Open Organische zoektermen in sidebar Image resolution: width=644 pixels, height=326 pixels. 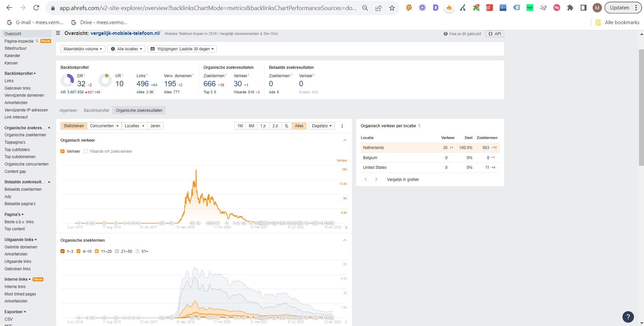pyautogui.click(x=25, y=135)
